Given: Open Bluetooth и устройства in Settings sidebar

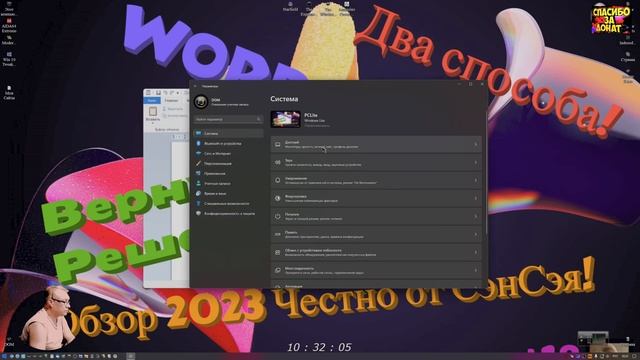Looking at the screenshot, I should point(229,144).
